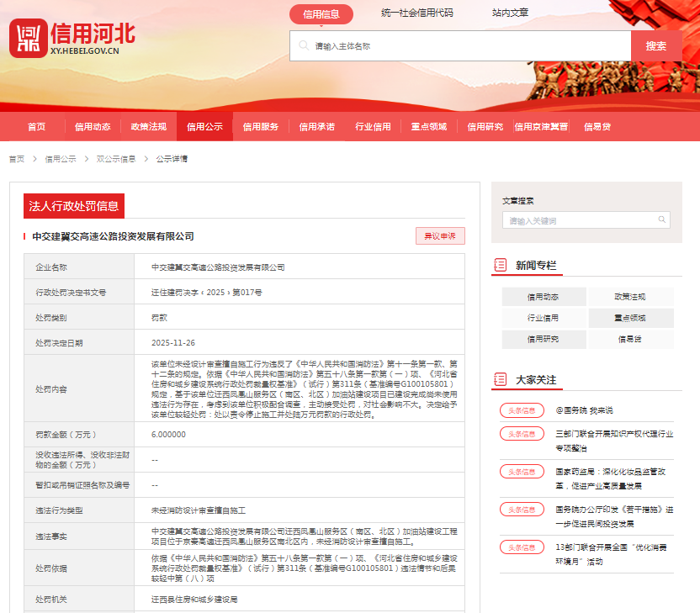Click the magnifier icon in 文章搜索

point(661,220)
